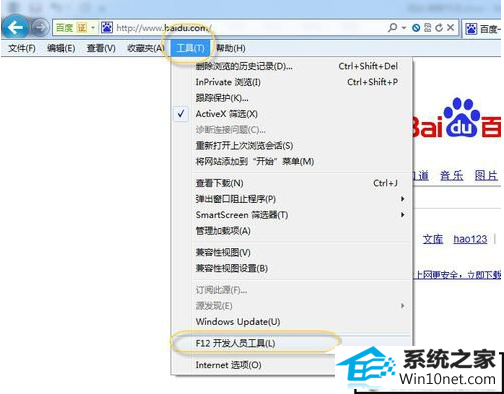Viewport: 504px width, 394px height.
Task: Open the 音乐 link on Baidu page
Action: click(452, 175)
